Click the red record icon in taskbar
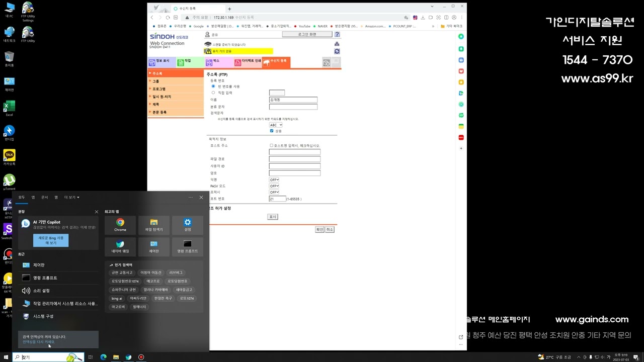Viewport: 644px width, 362px height. tap(141, 357)
